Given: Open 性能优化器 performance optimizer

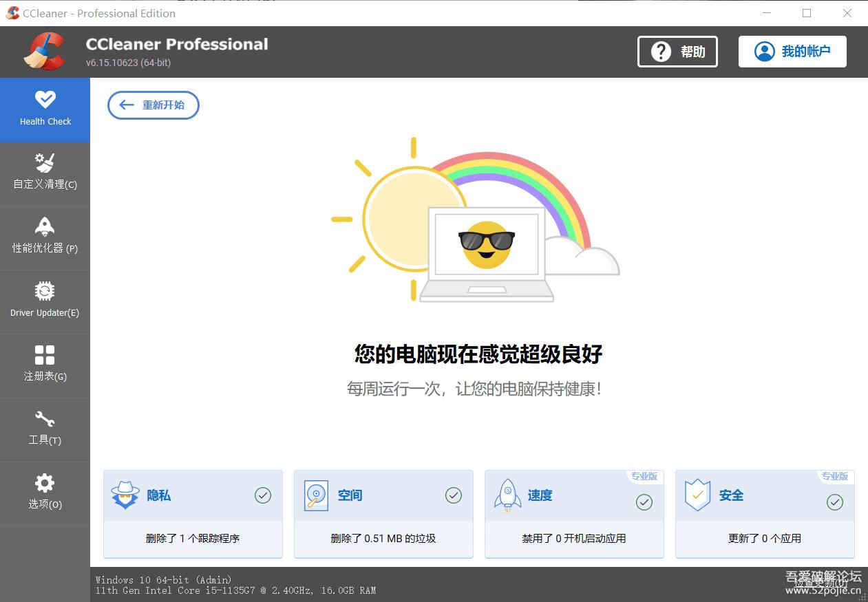Looking at the screenshot, I should [45, 238].
